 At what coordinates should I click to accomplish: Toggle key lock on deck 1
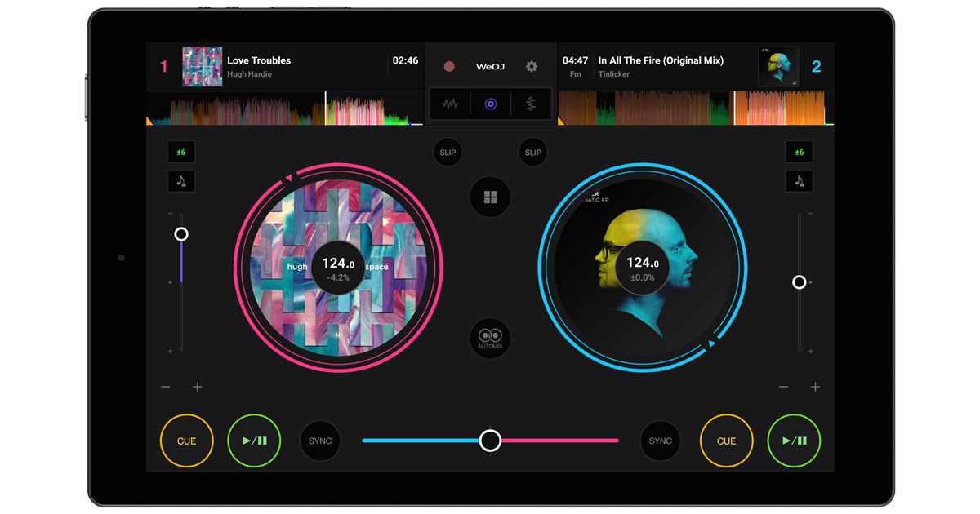point(180,180)
